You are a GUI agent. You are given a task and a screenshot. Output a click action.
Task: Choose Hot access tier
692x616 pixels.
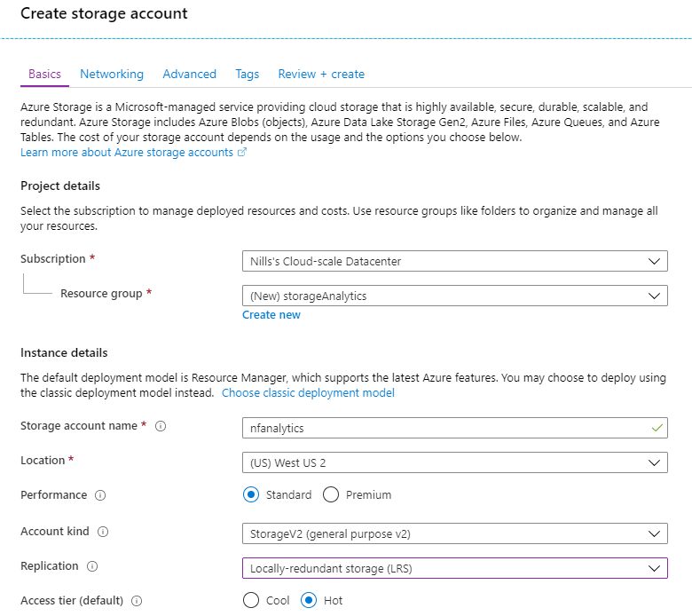coord(309,600)
